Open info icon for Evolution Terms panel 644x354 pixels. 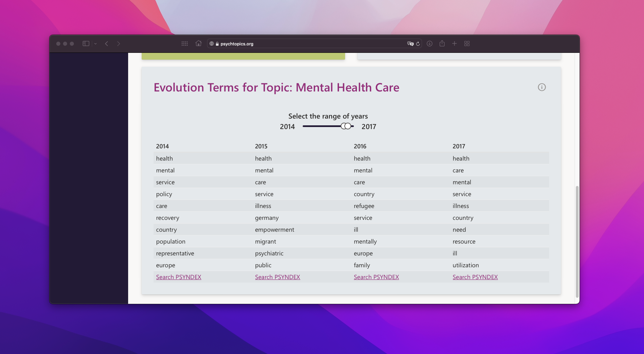pos(542,87)
